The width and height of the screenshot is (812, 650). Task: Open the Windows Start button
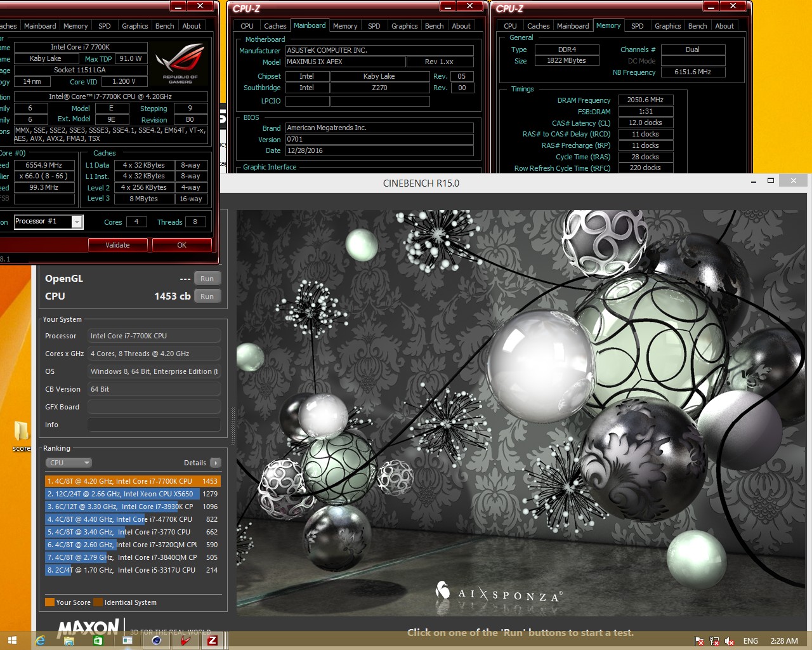tap(12, 640)
